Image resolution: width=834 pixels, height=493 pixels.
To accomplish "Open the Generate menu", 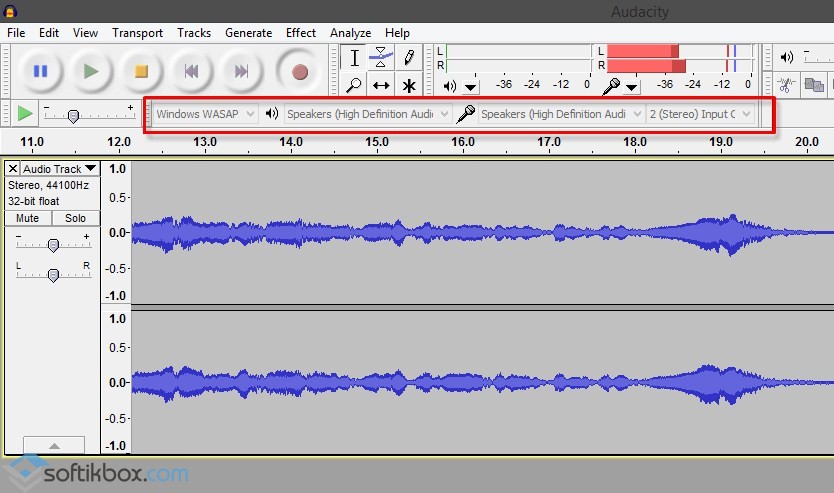I will pos(248,33).
